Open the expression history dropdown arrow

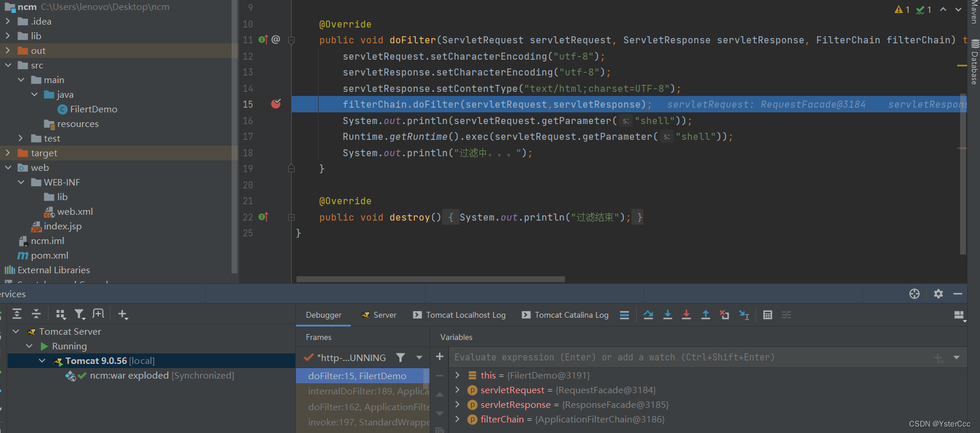957,358
